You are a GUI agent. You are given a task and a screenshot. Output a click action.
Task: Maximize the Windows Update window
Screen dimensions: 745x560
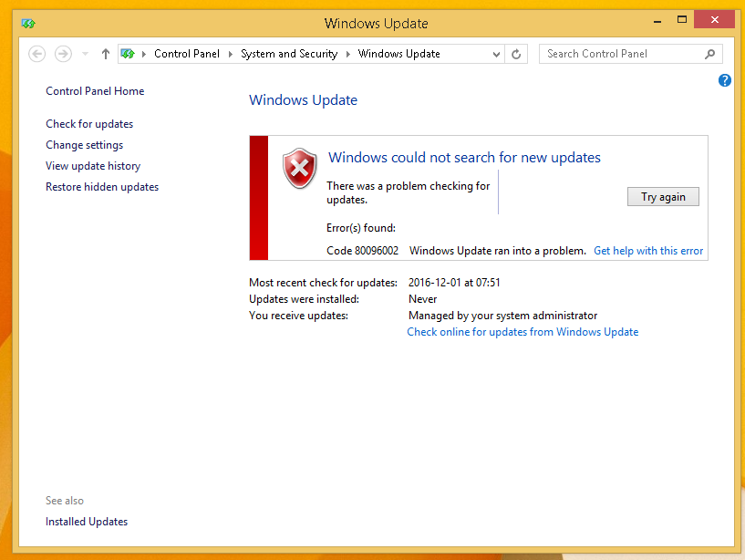pyautogui.click(x=682, y=20)
